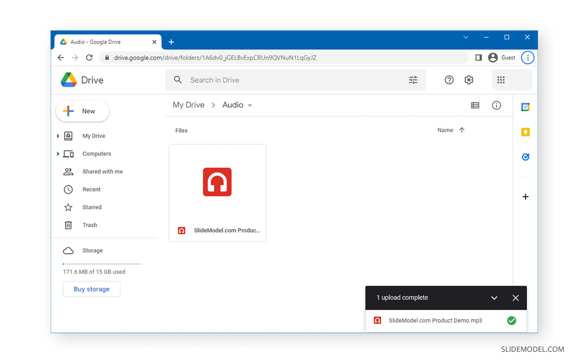This screenshot has width=588, height=364.
Task: Select the Audio - Google Drive browser tab
Action: point(107,42)
